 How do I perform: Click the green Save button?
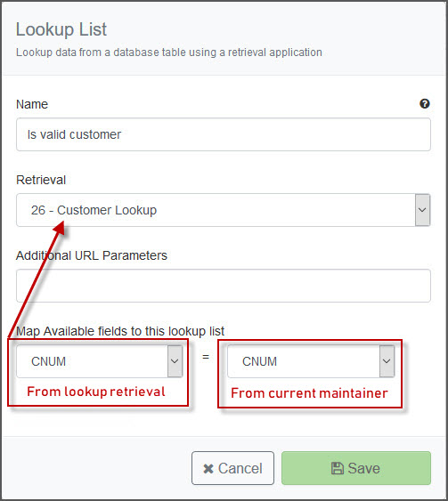(356, 468)
